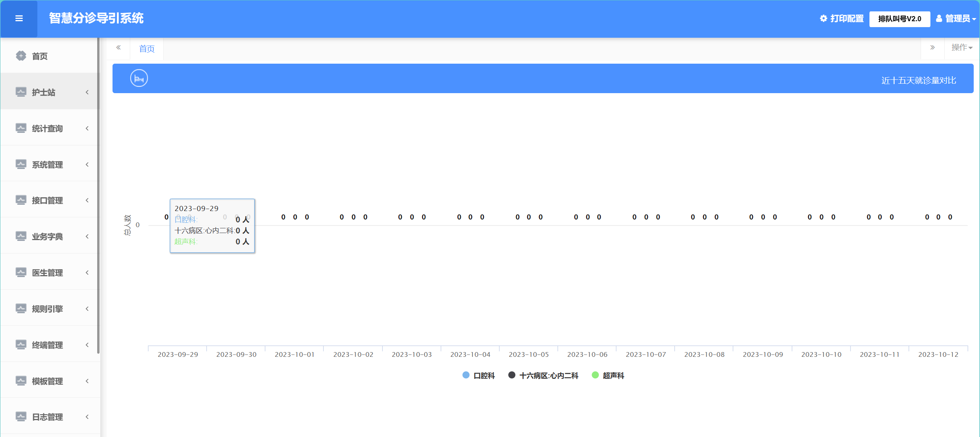Click the 接口管理 monitor icon

coord(21,200)
